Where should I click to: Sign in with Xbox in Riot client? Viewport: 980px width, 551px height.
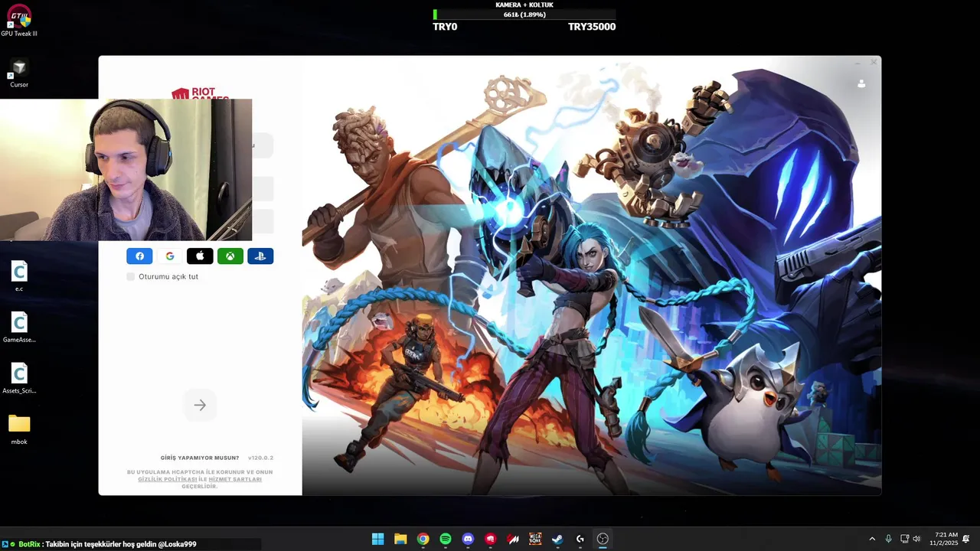click(230, 256)
